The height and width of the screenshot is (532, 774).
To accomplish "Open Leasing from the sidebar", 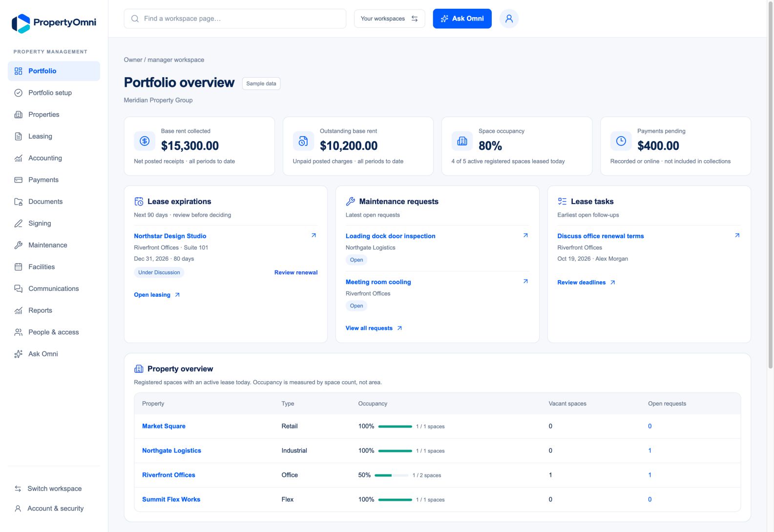I will tap(54, 136).
